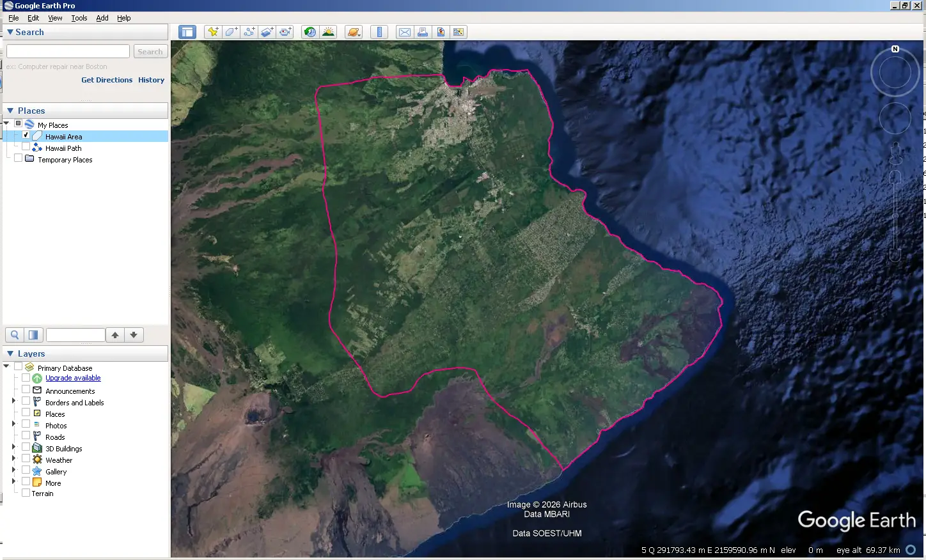Collapse the Primary Database tree node
Viewport: 926px width, 560px height.
click(6, 366)
